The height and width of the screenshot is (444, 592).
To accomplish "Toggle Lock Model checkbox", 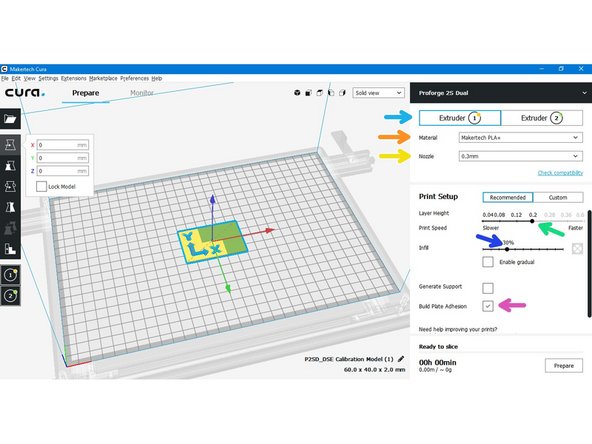I will click(x=42, y=187).
